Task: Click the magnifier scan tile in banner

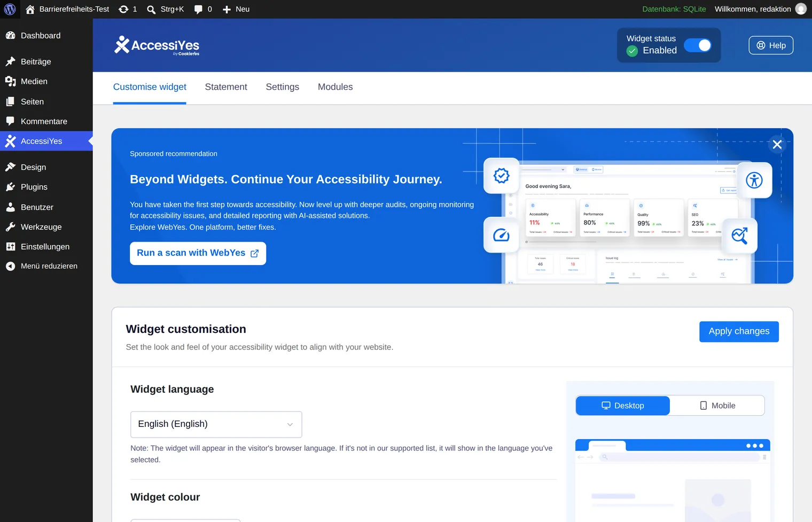Action: coord(739,236)
